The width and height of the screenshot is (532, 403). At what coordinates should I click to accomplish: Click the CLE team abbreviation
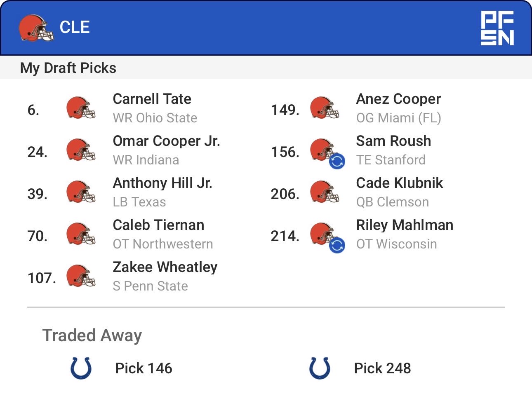(x=75, y=28)
